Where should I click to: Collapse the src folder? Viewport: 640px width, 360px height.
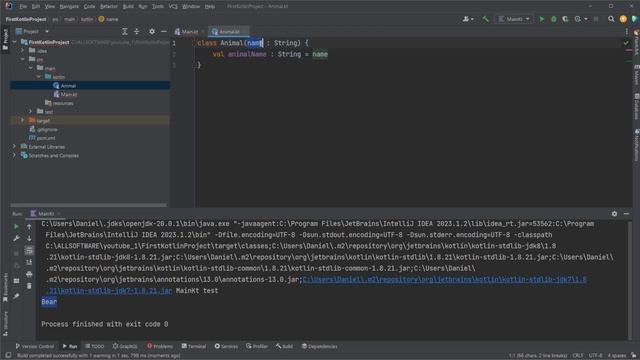pos(23,59)
